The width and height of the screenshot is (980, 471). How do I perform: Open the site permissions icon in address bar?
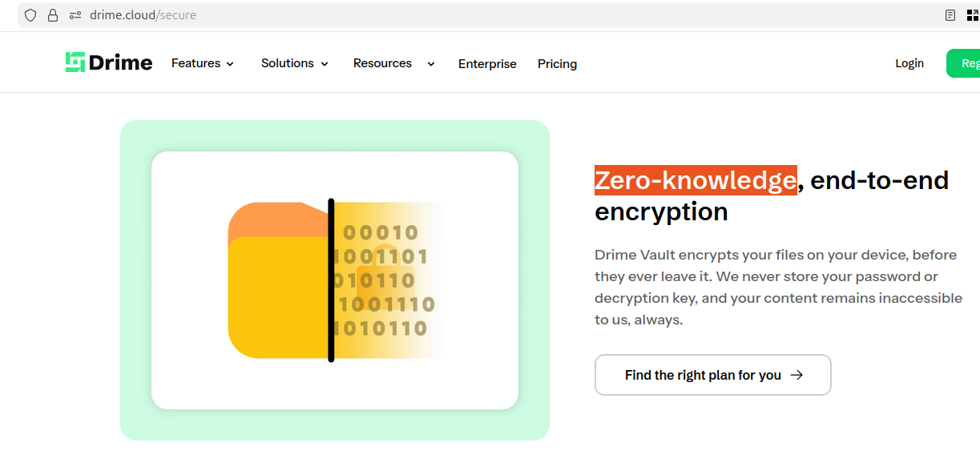click(x=75, y=15)
